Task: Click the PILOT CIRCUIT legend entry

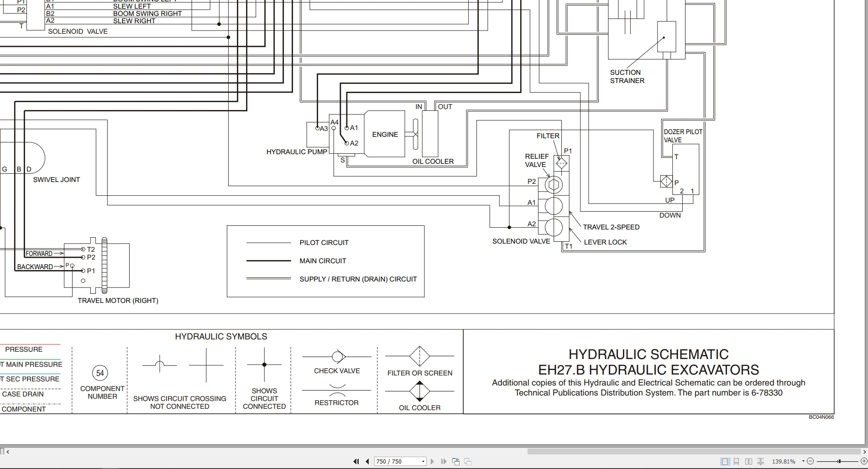Action: point(324,243)
